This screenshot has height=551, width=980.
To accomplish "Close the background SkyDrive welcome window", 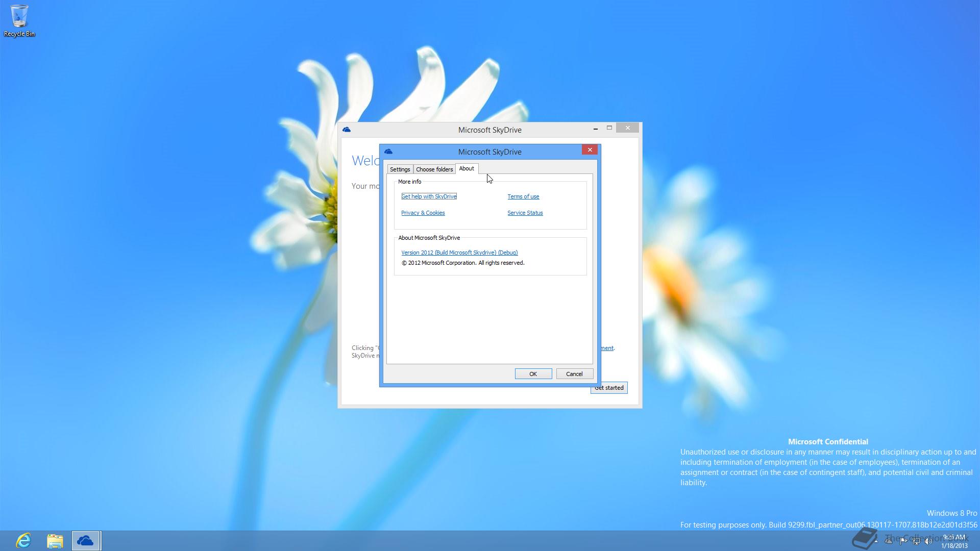I will point(627,128).
